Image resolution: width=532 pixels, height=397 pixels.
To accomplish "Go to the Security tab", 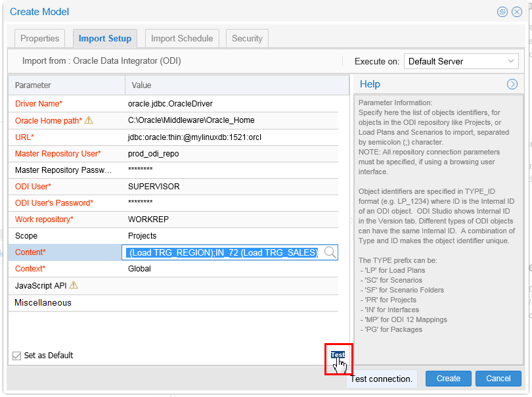I will click(x=247, y=38).
